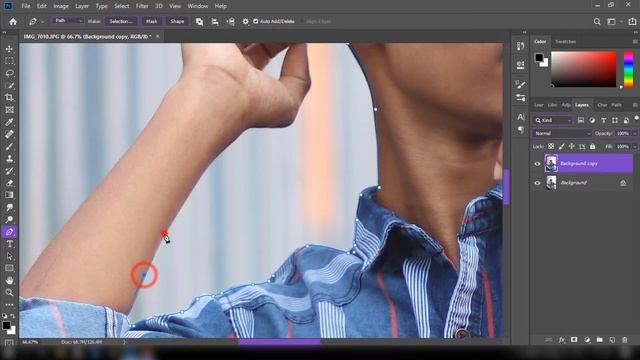
Task: Toggle lock image pixels brush icon
Action: coord(562,146)
